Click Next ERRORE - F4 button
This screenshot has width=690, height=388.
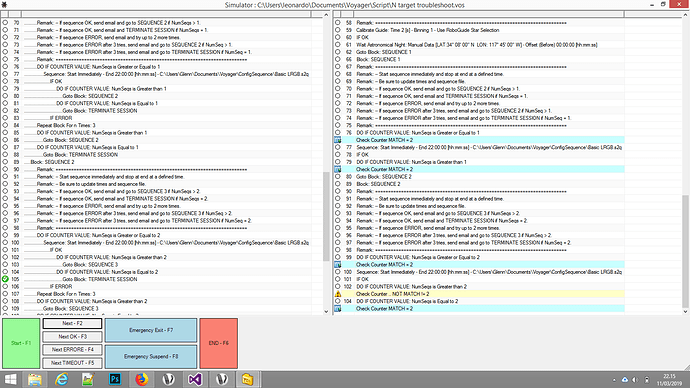tap(73, 350)
